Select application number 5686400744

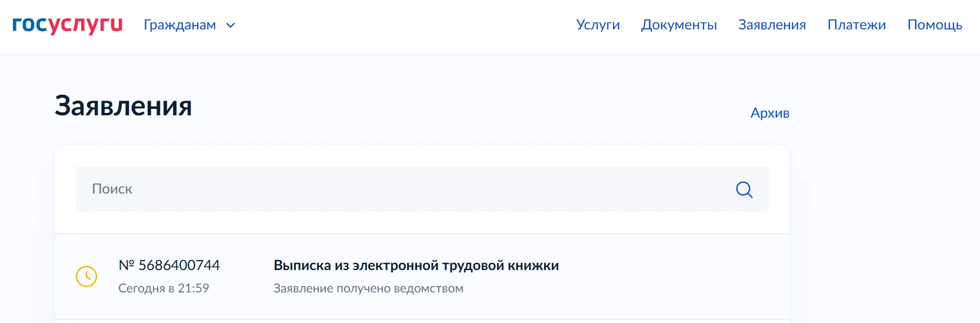169,265
